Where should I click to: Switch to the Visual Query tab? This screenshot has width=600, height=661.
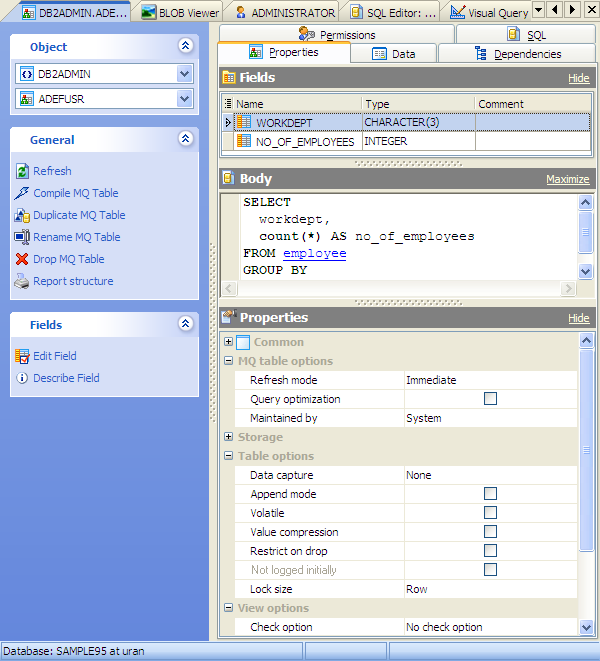click(x=489, y=13)
